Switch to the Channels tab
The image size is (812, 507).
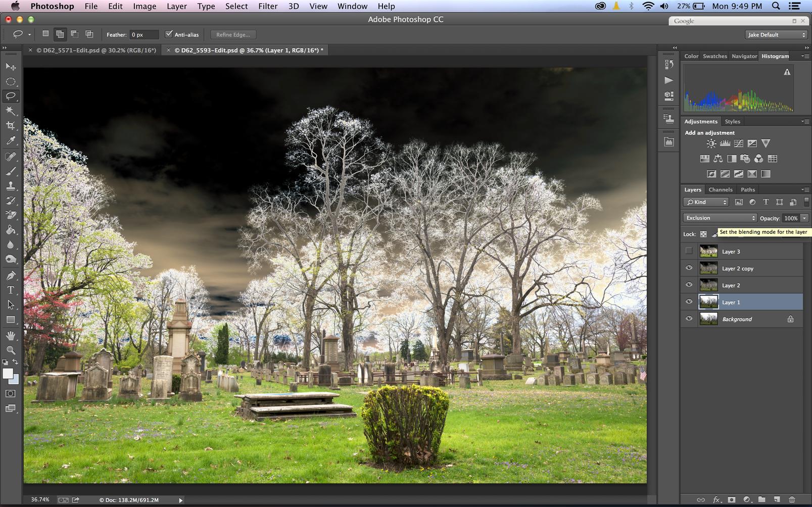point(720,190)
